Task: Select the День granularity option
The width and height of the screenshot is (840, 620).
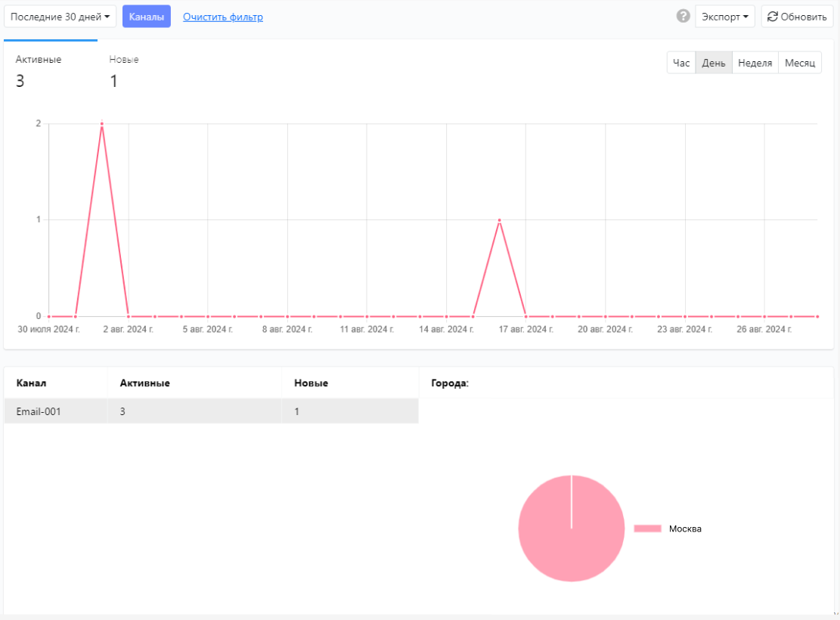Action: point(714,63)
